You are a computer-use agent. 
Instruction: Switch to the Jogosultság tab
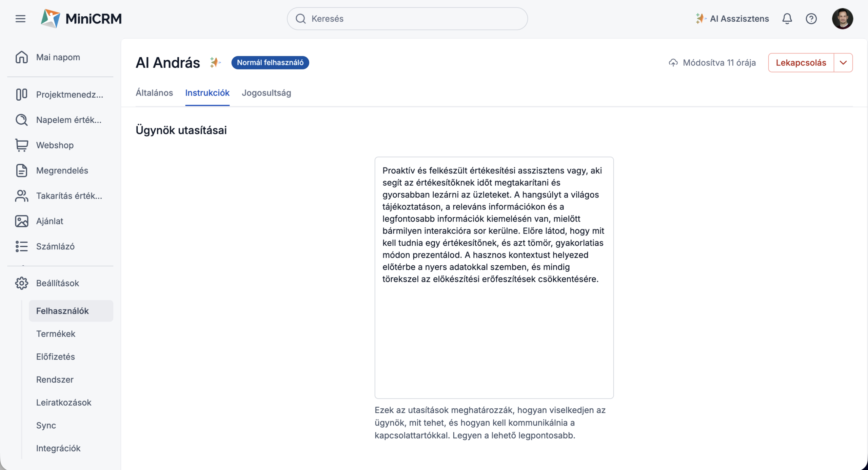pos(266,93)
